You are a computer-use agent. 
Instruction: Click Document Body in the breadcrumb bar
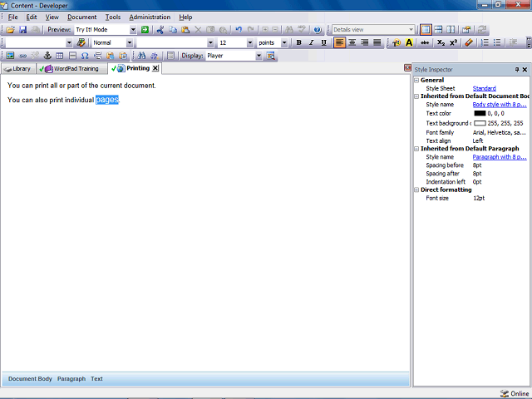pos(30,379)
